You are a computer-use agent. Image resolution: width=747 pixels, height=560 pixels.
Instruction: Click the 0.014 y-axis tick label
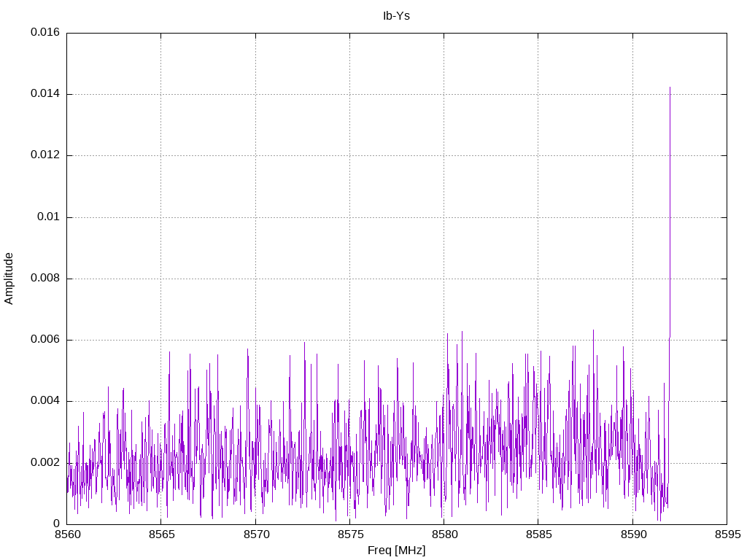44,94
